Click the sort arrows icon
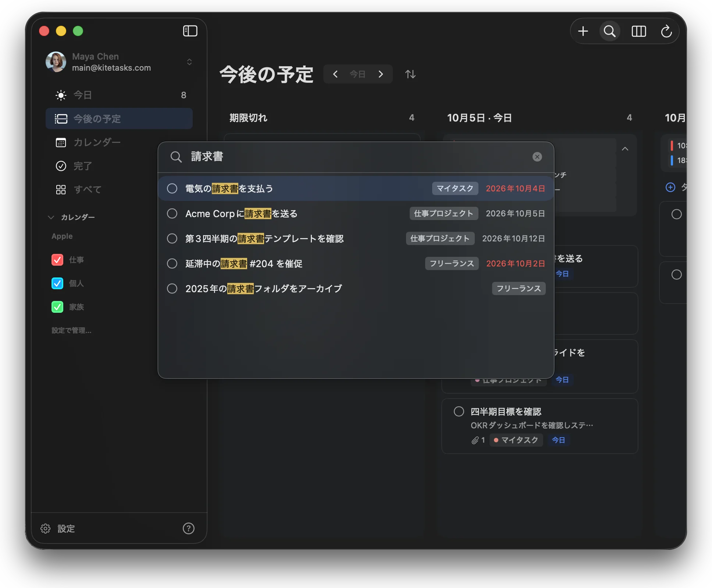Viewport: 712px width, 588px height. click(x=410, y=74)
